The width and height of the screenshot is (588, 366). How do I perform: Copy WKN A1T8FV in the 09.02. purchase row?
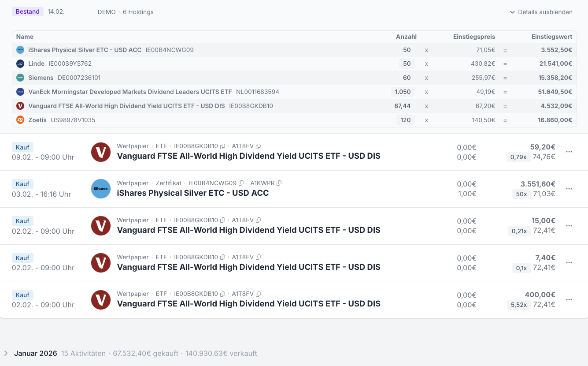click(x=258, y=146)
